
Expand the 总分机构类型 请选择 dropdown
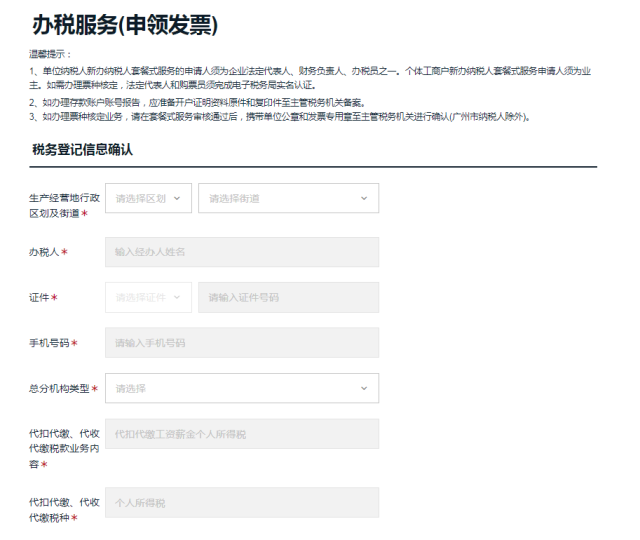242,388
